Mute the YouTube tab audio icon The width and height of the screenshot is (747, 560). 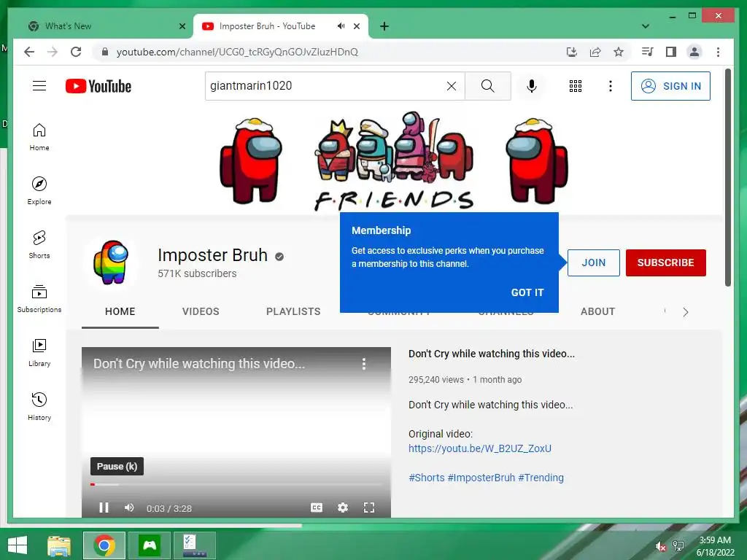tap(341, 26)
